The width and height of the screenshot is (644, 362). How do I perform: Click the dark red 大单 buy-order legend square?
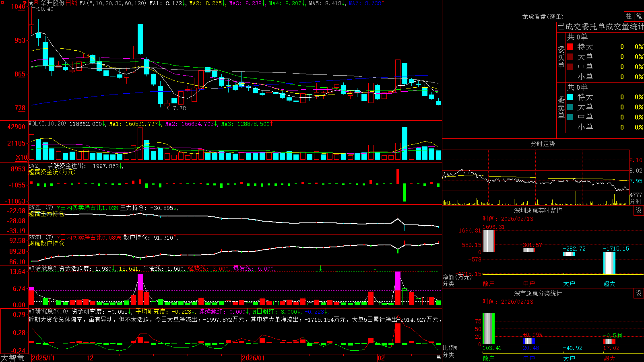click(570, 57)
